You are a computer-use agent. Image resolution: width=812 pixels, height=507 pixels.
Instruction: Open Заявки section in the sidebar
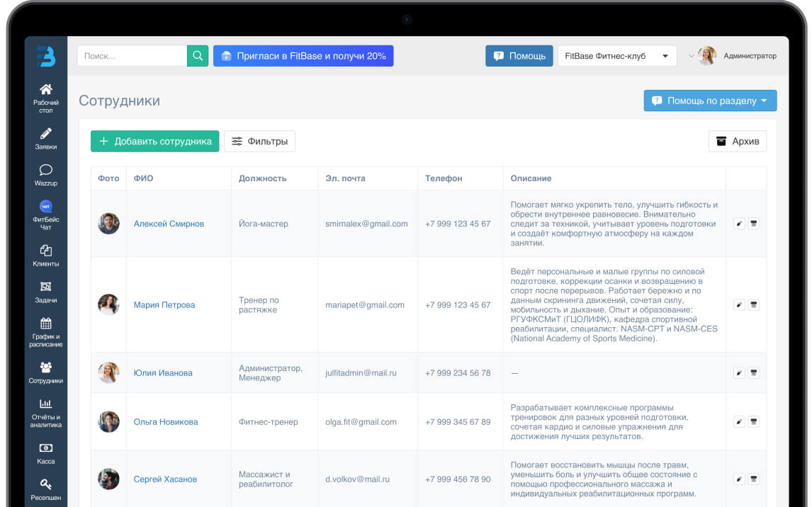45,139
